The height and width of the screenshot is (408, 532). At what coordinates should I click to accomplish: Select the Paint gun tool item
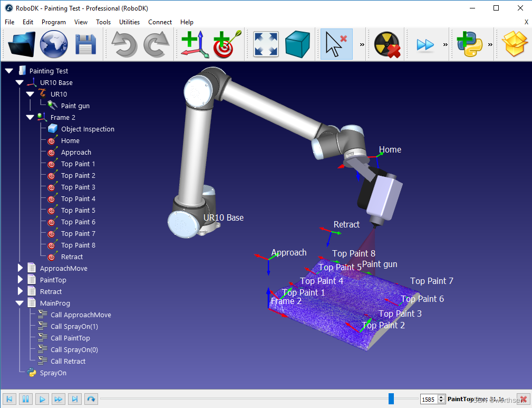[x=75, y=106]
